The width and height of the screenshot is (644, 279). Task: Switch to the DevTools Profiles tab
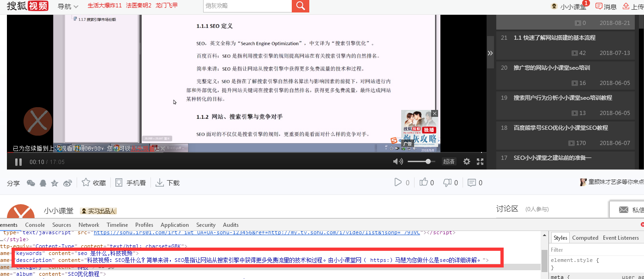[x=144, y=225]
